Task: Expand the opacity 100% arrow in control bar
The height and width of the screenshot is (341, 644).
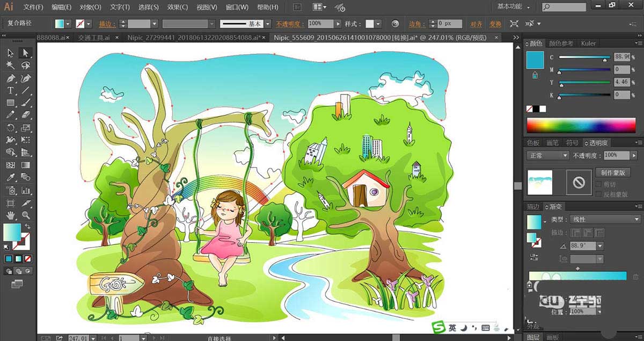Action: coord(338,24)
